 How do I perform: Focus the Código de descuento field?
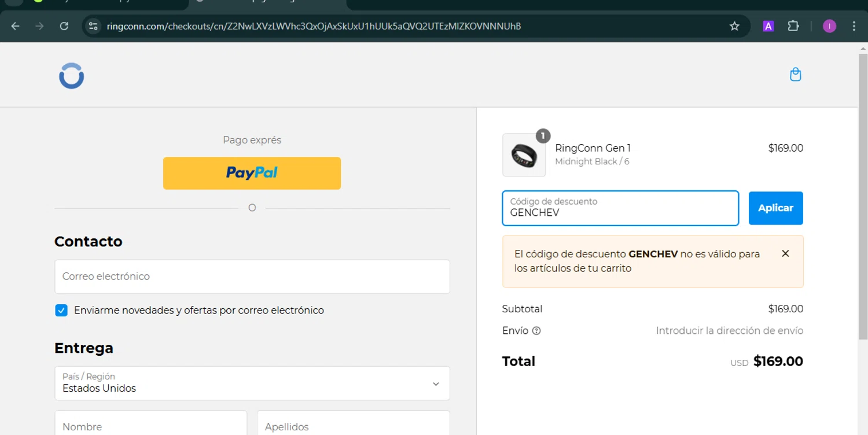tap(620, 208)
